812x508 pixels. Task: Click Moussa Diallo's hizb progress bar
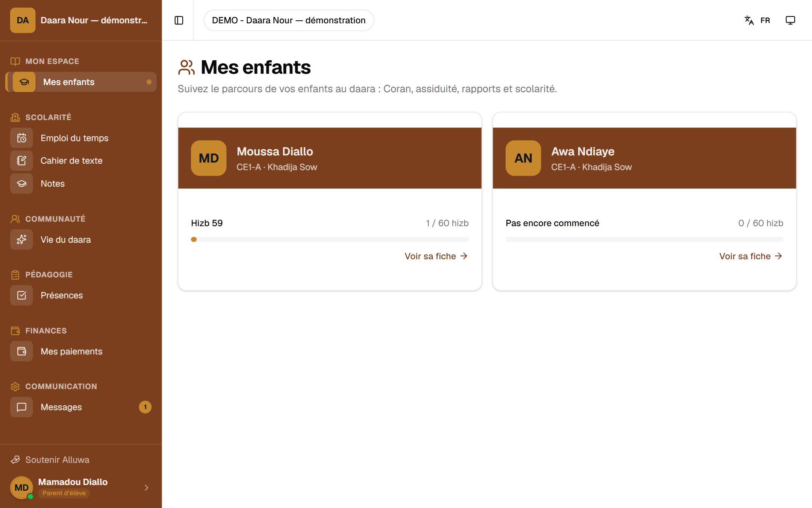(330, 239)
